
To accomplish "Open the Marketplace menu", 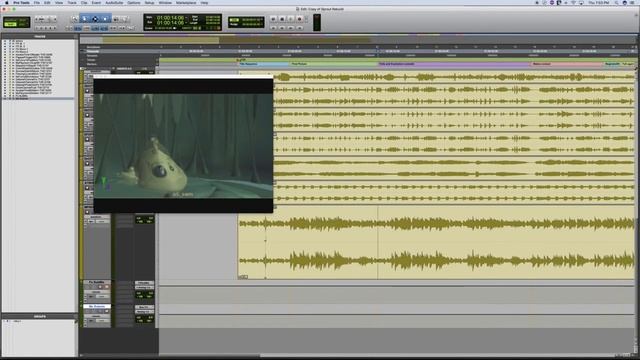I will (186, 2).
